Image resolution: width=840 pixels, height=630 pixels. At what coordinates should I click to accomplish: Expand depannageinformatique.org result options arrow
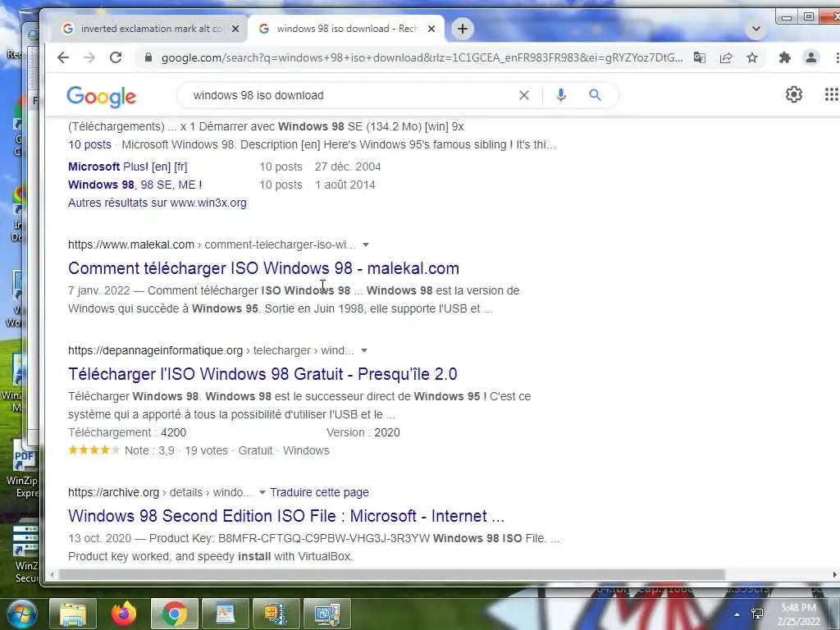point(364,351)
